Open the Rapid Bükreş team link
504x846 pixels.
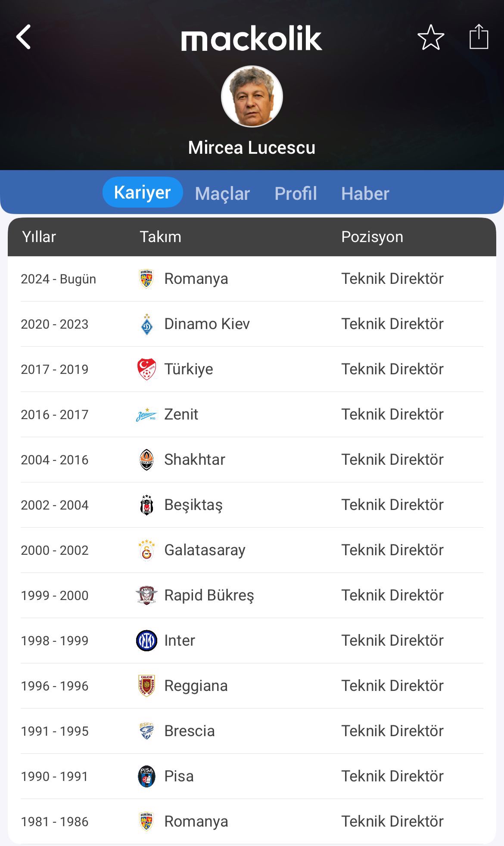pyautogui.click(x=209, y=595)
